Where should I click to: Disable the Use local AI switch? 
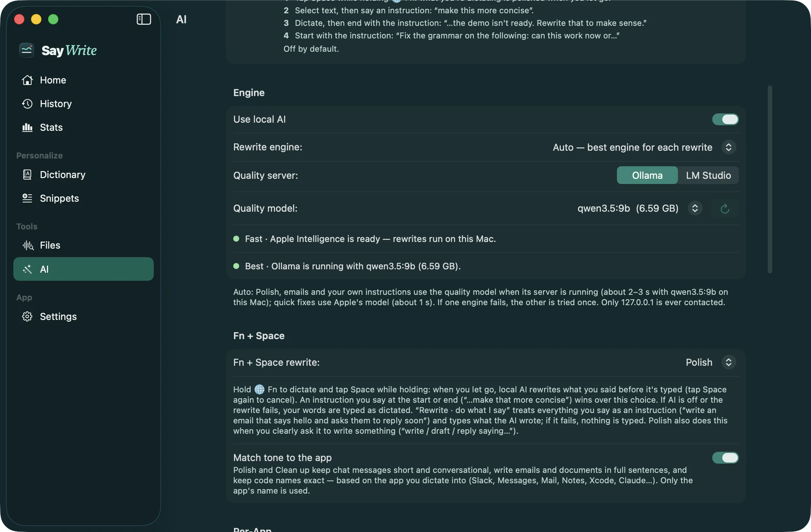pos(725,119)
